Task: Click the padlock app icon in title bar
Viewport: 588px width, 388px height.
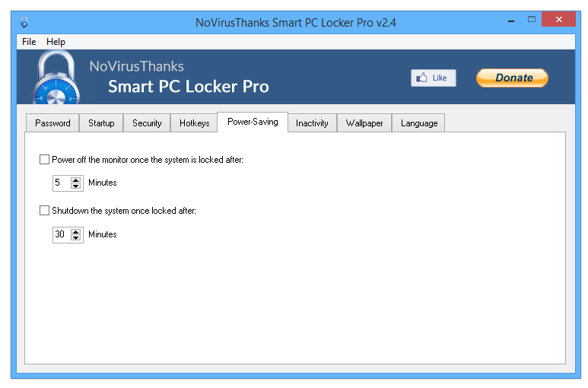Action: [x=24, y=23]
